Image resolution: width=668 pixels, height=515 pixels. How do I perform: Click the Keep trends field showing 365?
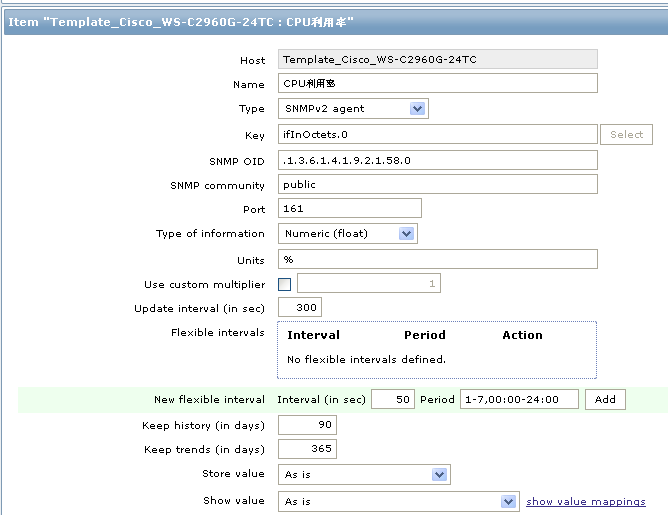tap(307, 449)
